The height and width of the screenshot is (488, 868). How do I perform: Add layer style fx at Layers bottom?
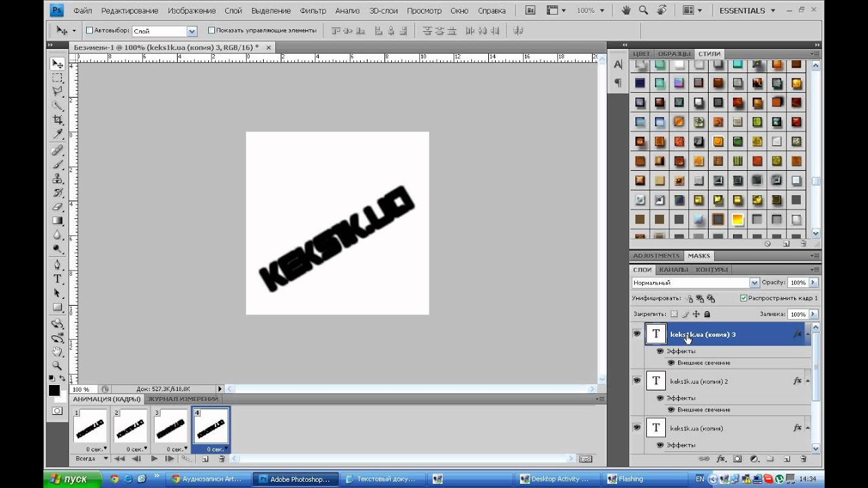click(721, 459)
